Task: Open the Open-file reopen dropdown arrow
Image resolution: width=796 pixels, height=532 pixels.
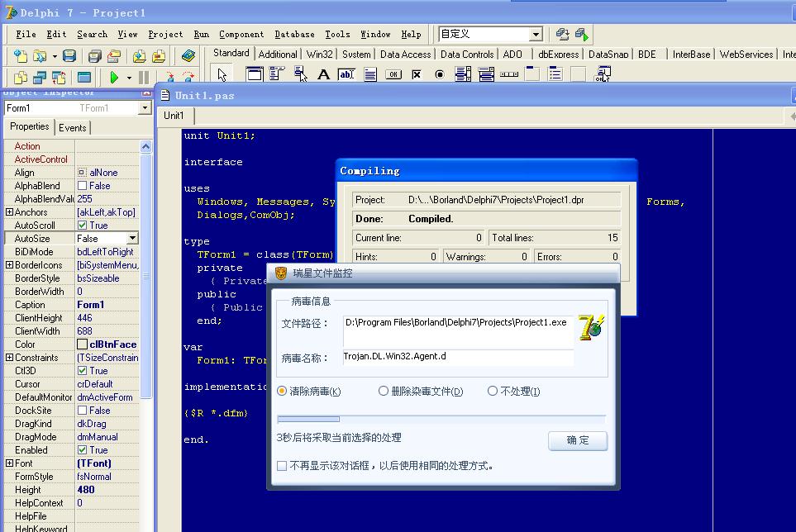Action: point(55,56)
